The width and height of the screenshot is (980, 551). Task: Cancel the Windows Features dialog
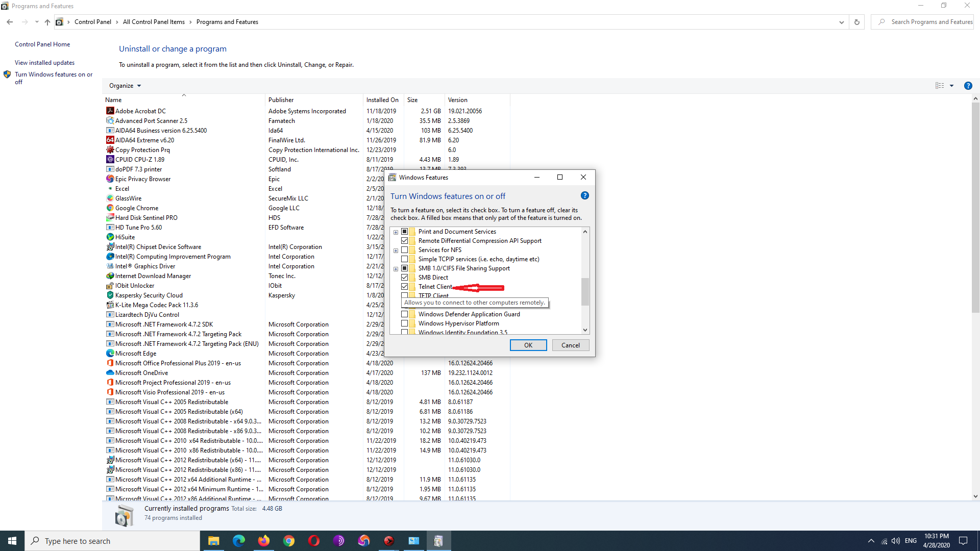point(571,345)
